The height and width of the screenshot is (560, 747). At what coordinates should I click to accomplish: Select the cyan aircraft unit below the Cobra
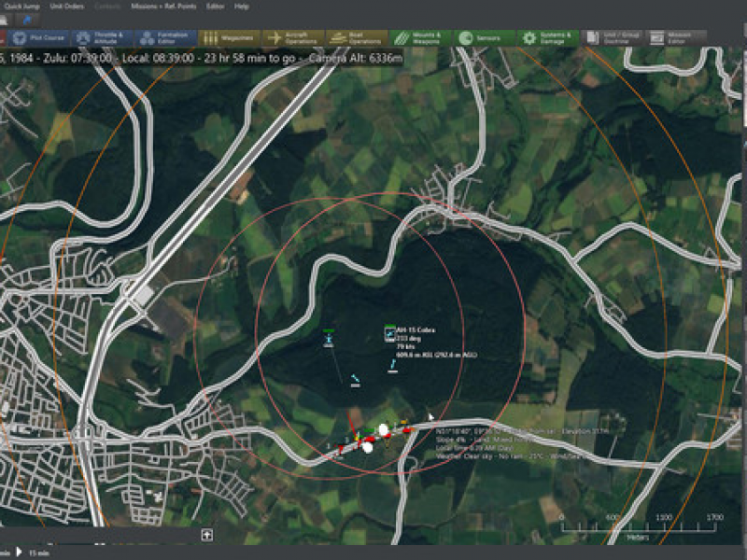pyautogui.click(x=393, y=366)
